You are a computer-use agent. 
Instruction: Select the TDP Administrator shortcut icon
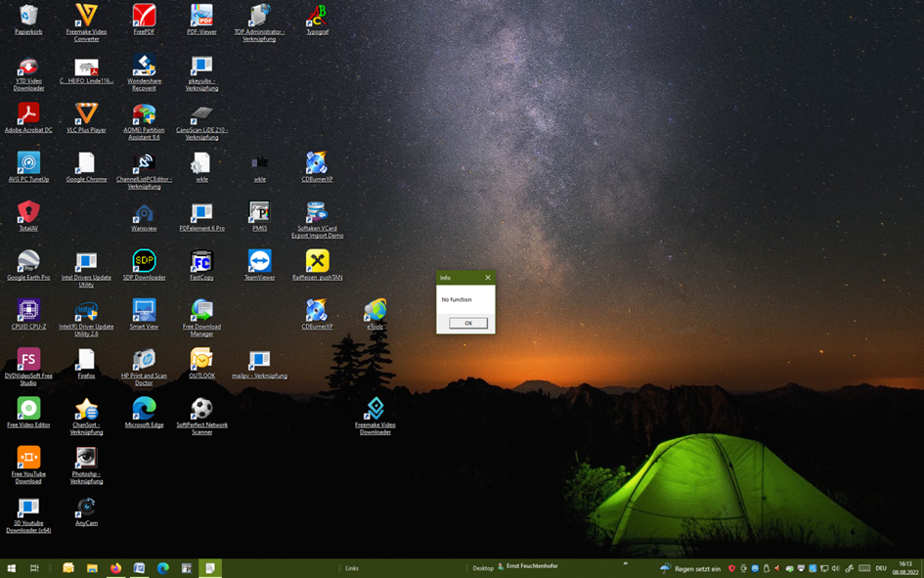click(x=259, y=22)
